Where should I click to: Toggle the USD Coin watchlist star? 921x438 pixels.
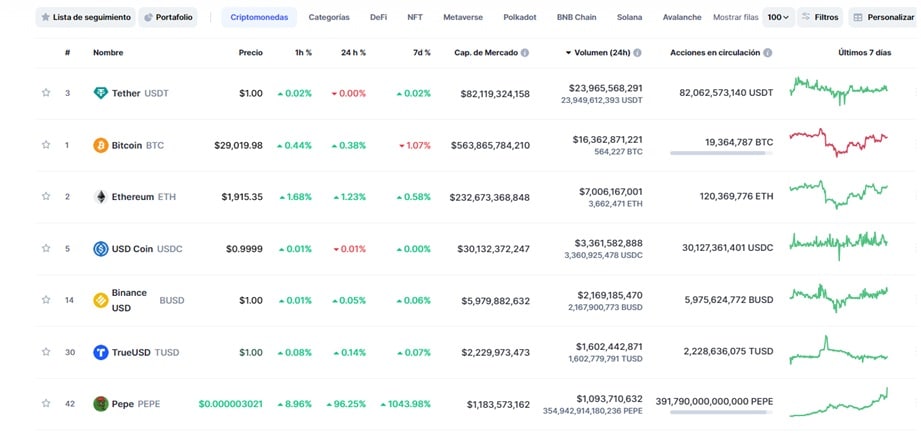coord(46,248)
